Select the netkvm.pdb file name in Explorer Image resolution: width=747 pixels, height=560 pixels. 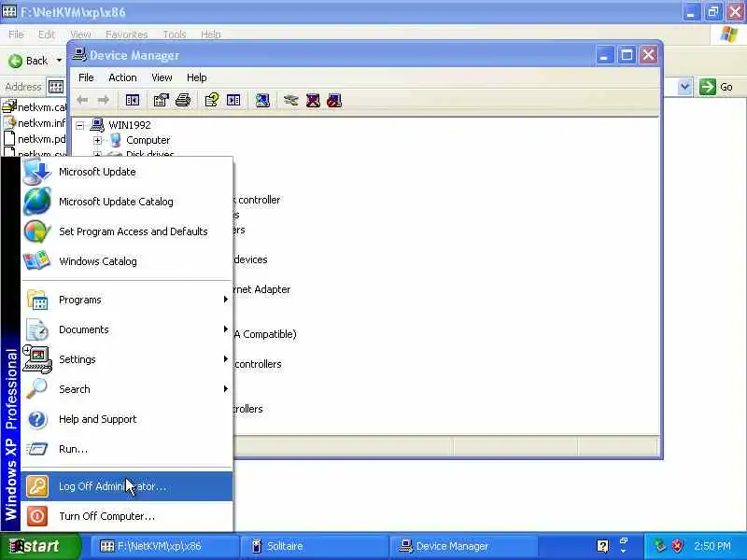(x=41, y=138)
